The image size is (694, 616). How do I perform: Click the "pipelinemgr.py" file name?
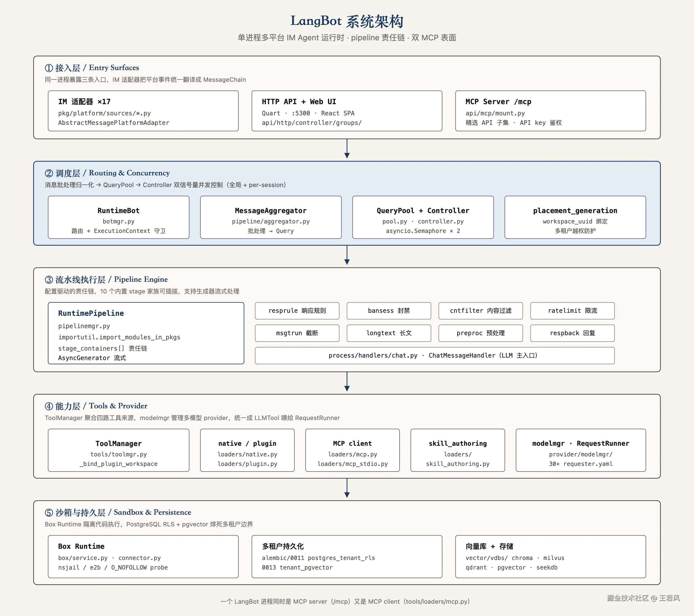click(x=84, y=326)
